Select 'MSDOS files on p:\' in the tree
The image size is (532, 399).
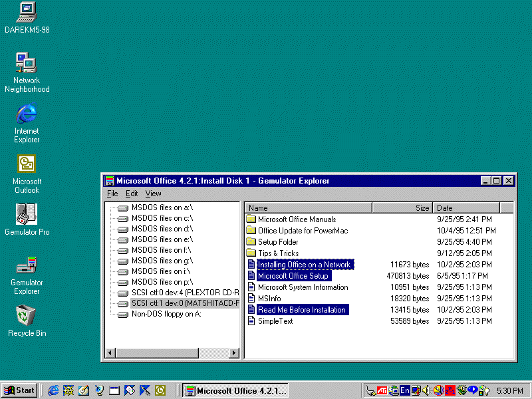click(x=162, y=282)
